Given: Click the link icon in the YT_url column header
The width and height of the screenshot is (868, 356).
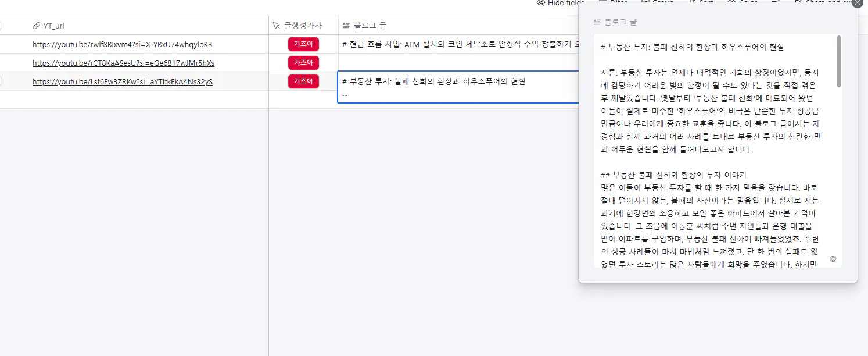Looking at the screenshot, I should pos(35,26).
